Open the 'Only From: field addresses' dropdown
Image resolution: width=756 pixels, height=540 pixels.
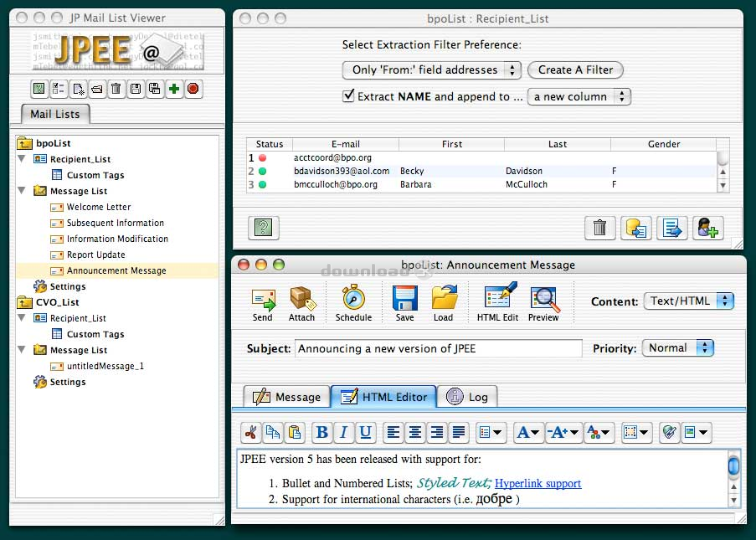click(431, 70)
